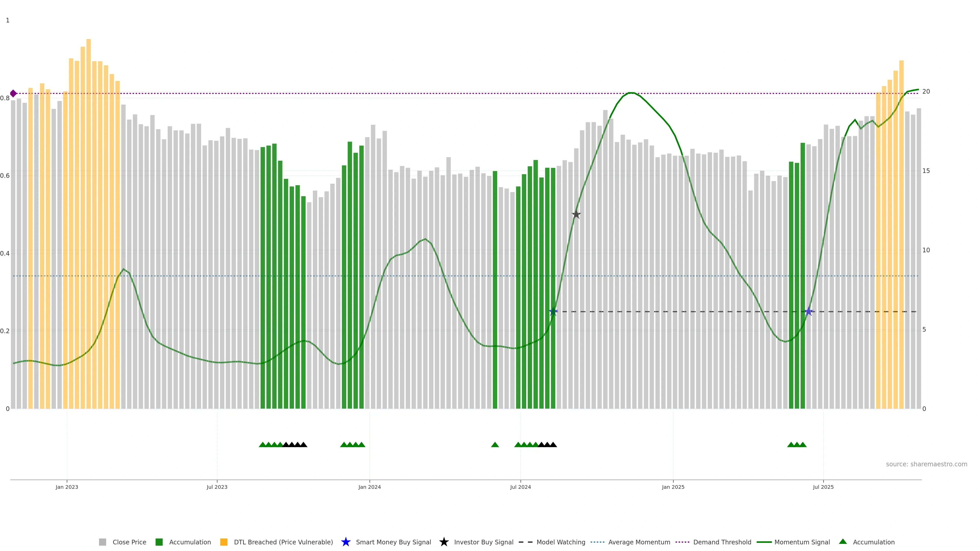Toggle the DTL Breached legend entry
The image size is (980, 551).
tap(283, 542)
